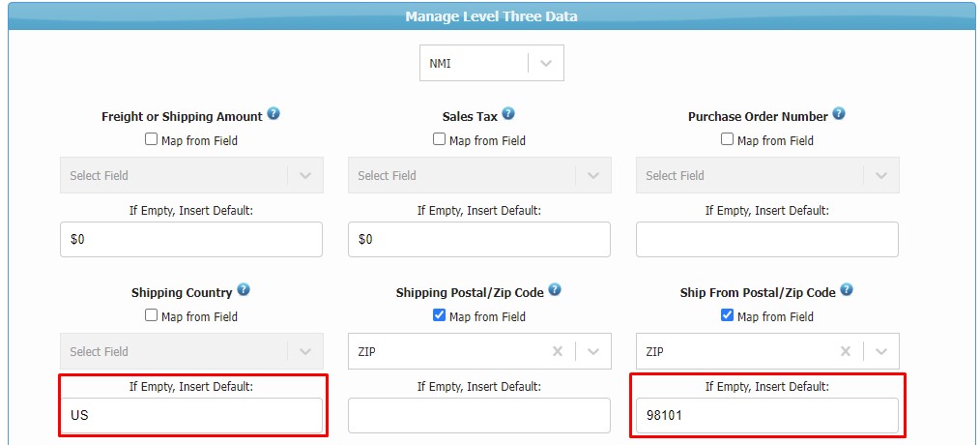Click help icon next to Freight or Shipping Amount
The image size is (980, 445).
pyautogui.click(x=274, y=114)
